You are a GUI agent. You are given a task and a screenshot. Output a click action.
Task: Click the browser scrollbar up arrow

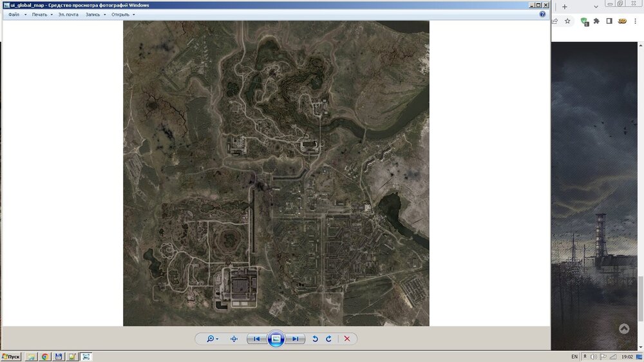coord(641,45)
